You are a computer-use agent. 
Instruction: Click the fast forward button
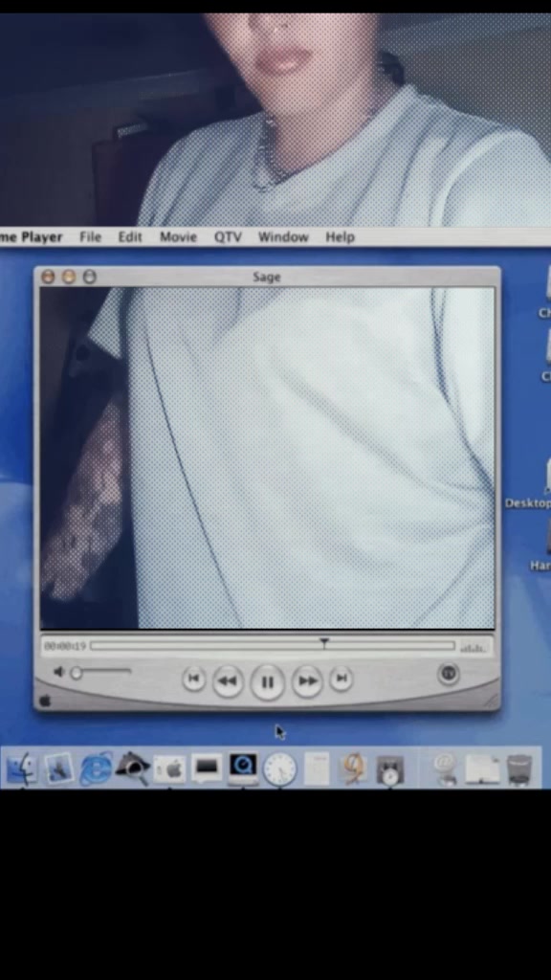pos(307,681)
